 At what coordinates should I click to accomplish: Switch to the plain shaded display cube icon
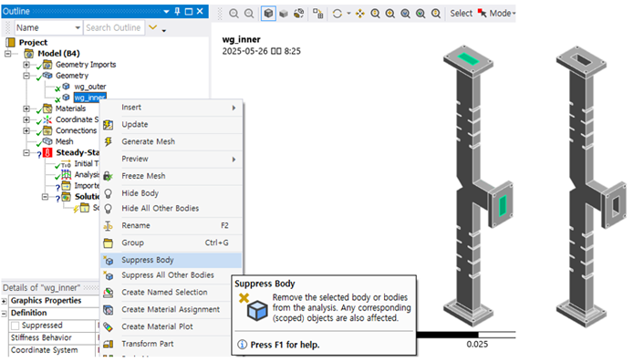pos(284,14)
